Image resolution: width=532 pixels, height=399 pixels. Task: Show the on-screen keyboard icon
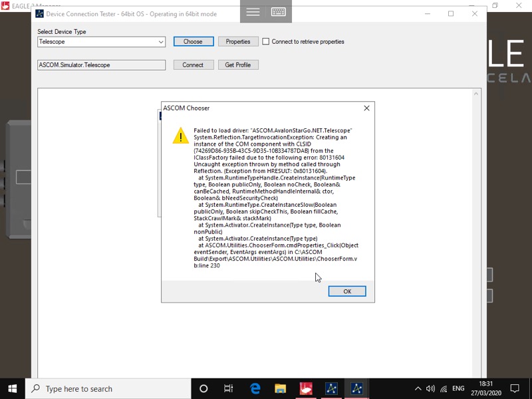point(279,12)
